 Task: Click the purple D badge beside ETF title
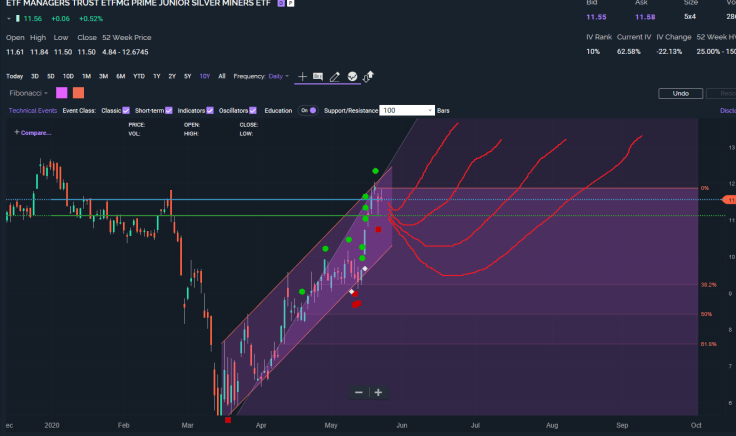coord(280,5)
